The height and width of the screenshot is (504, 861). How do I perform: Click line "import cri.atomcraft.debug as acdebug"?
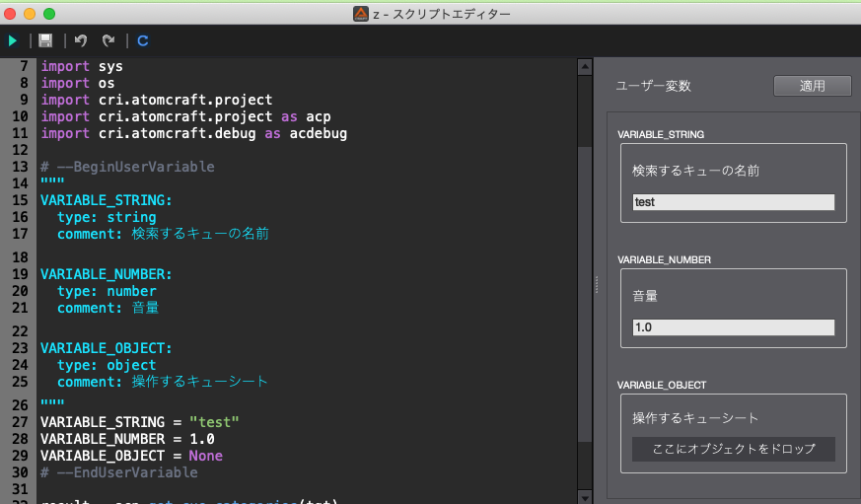194,133
